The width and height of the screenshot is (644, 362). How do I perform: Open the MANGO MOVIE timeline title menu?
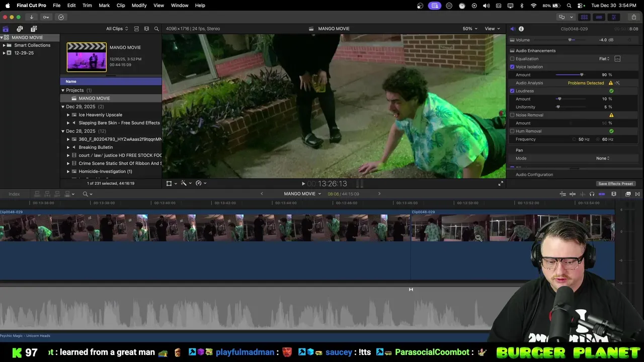coord(302,194)
